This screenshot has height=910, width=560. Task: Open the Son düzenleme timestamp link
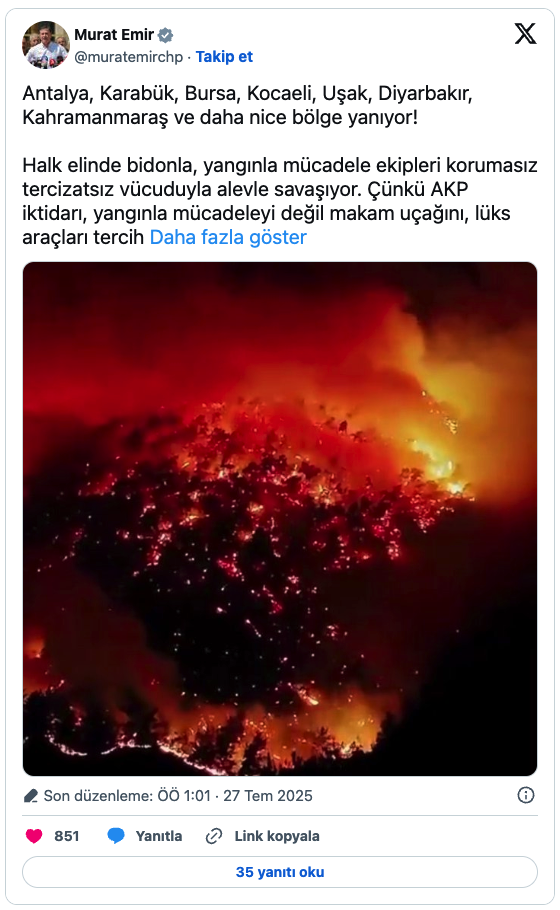pos(178,796)
